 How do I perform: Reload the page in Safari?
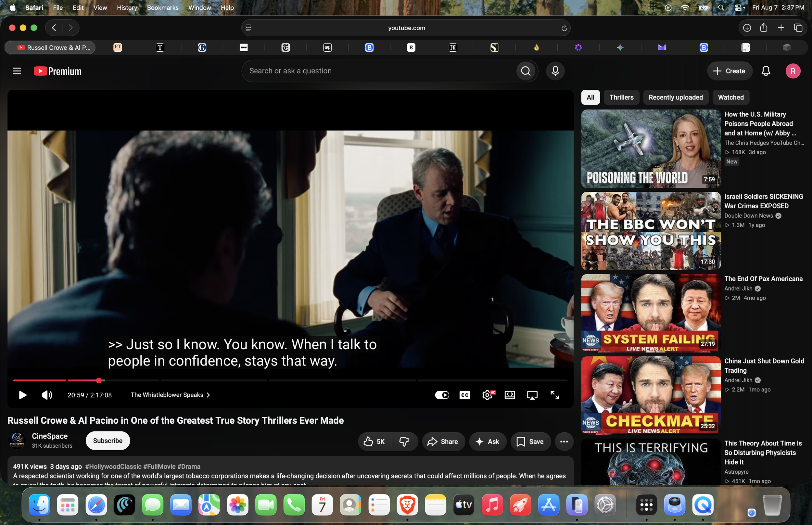(564, 28)
